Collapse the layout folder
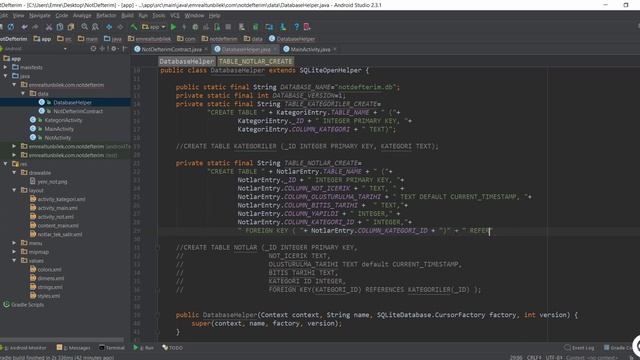640x360 pixels. (14, 191)
